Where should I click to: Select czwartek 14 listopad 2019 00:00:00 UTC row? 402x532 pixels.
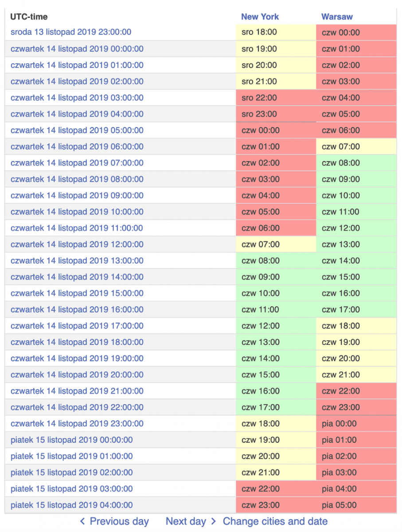pos(77,49)
